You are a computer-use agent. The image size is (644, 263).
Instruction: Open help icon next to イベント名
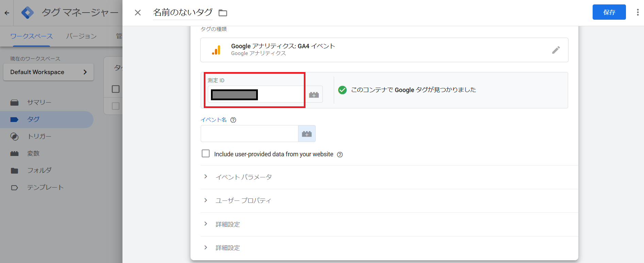233,120
